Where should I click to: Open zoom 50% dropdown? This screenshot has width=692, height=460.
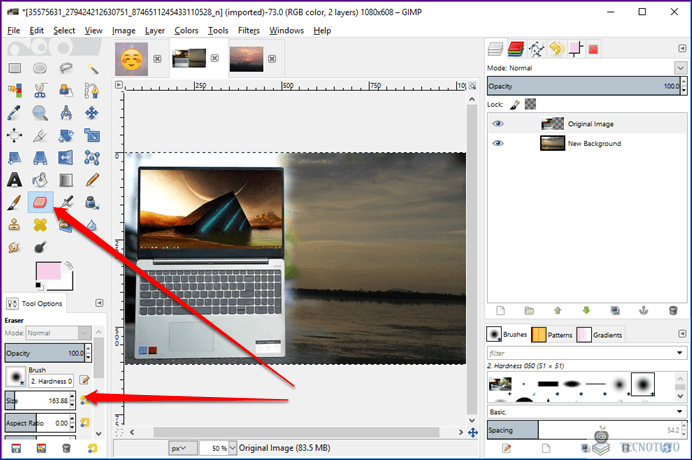(x=233, y=448)
